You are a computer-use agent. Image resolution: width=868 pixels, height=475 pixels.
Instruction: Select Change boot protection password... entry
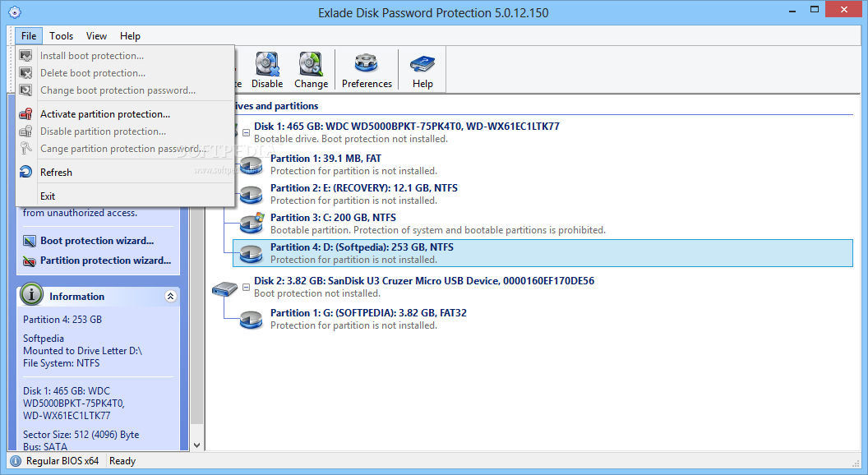pos(125,90)
